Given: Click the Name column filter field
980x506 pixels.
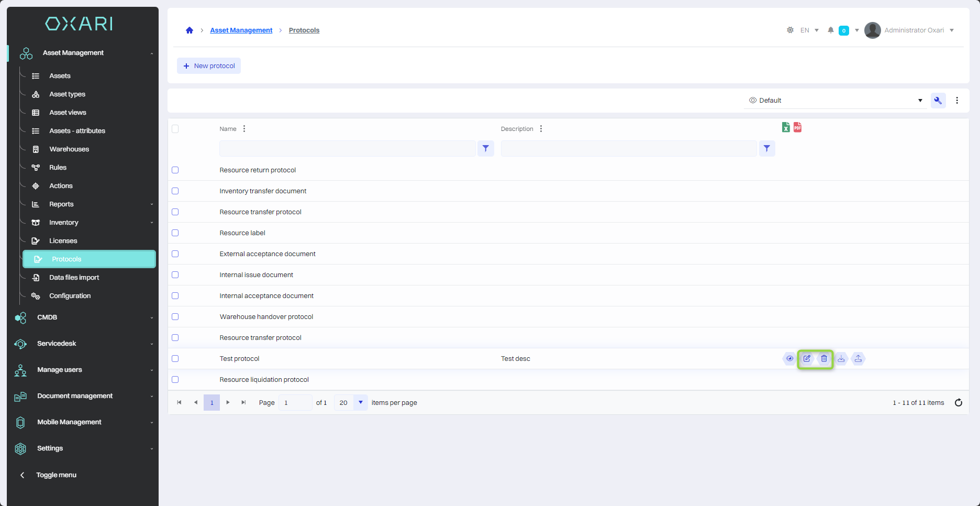Looking at the screenshot, I should (347, 149).
